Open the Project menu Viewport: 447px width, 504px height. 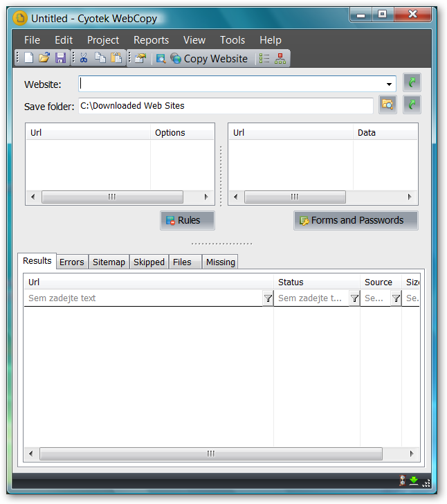(103, 40)
